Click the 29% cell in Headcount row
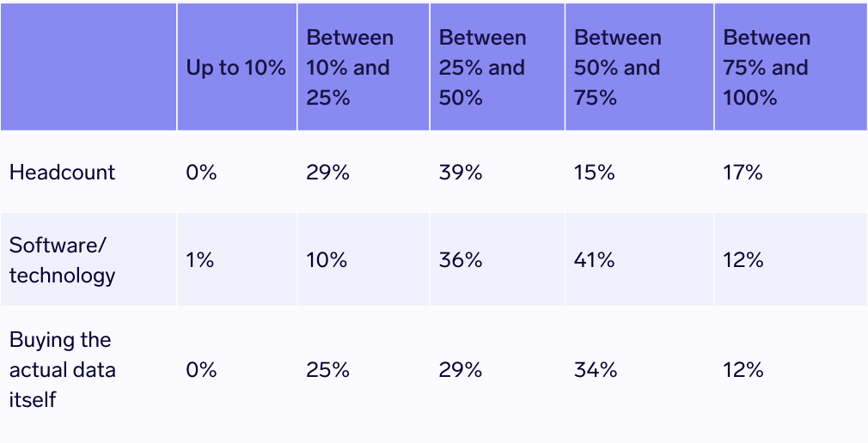Screen dimensions: 868x443 point(327,172)
